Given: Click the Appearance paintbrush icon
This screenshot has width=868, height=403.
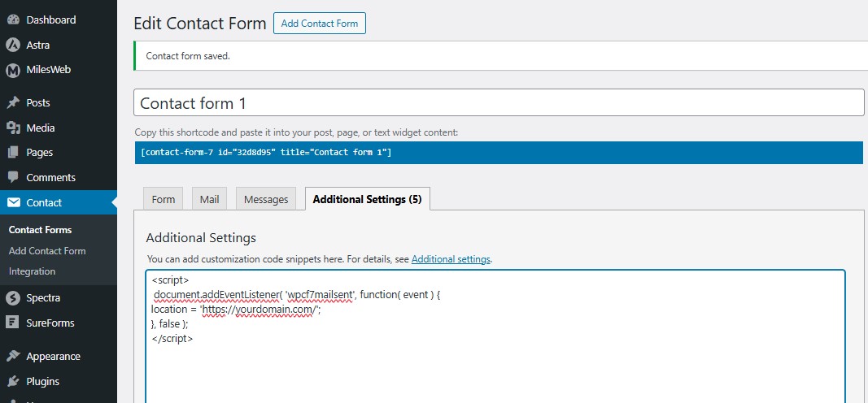Looking at the screenshot, I should click(x=13, y=357).
